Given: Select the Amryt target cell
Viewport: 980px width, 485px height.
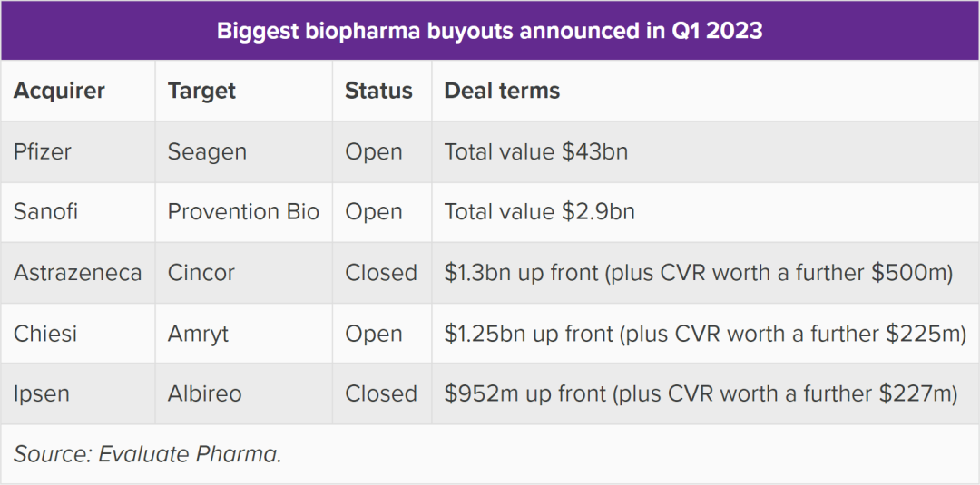Looking at the screenshot, I should [198, 334].
